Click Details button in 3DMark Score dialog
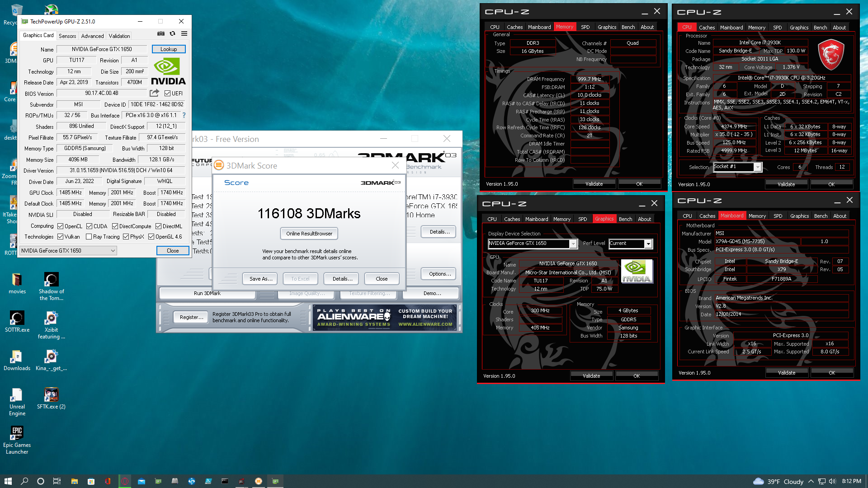The height and width of the screenshot is (488, 868). coord(342,279)
